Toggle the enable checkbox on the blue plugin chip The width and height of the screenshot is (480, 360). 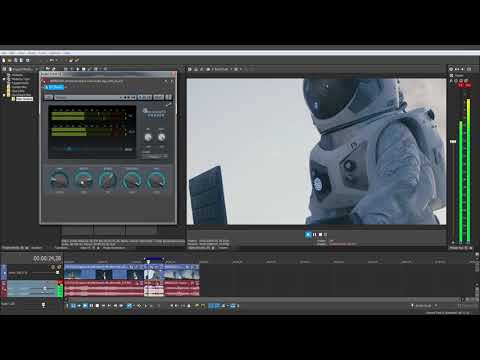click(x=47, y=87)
